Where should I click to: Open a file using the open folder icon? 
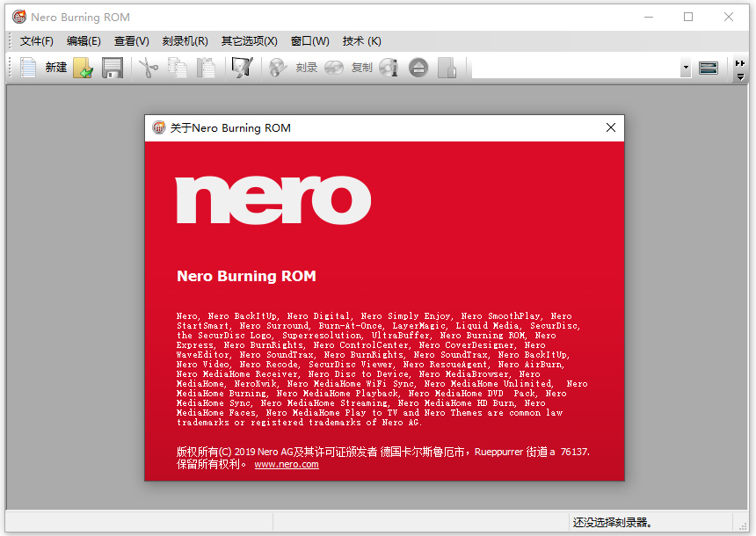[x=83, y=68]
